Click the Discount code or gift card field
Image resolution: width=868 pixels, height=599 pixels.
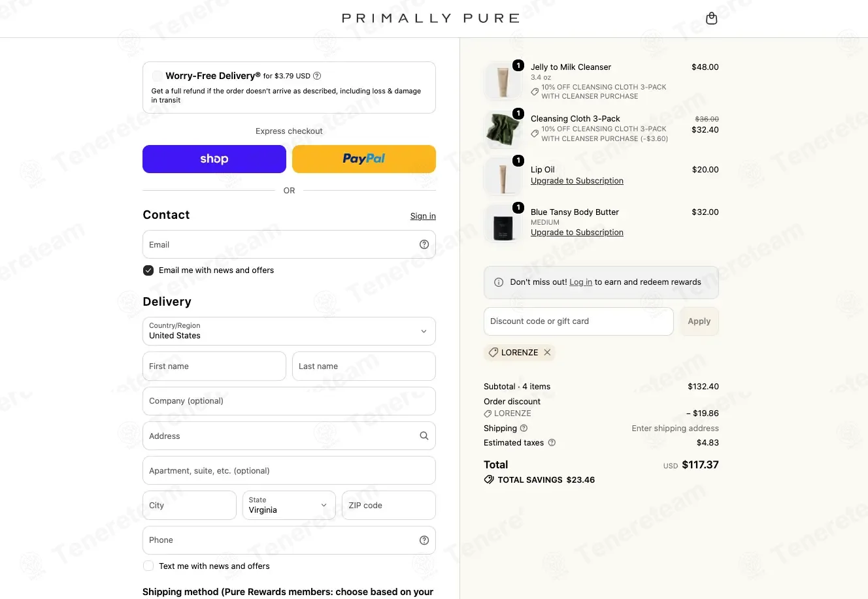[578, 321]
